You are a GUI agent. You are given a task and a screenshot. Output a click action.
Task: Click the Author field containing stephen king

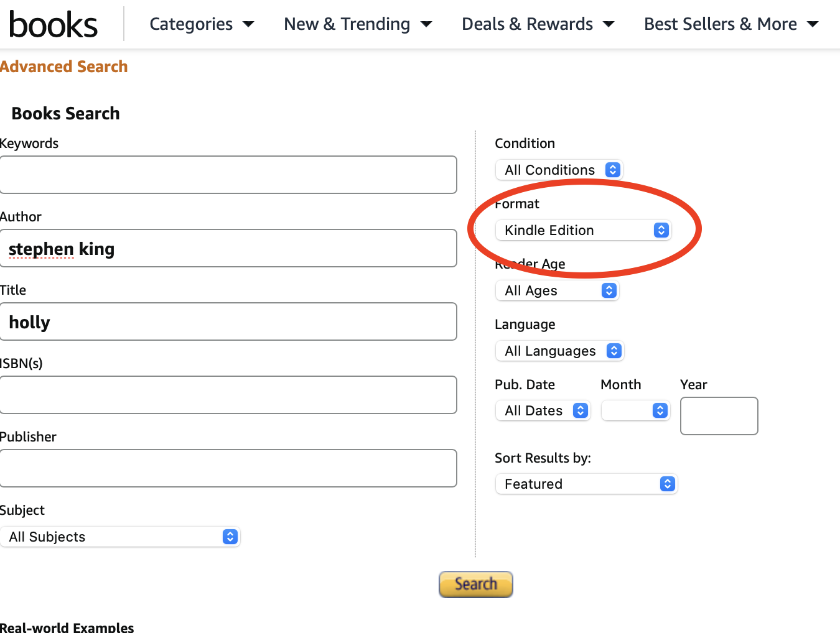228,248
